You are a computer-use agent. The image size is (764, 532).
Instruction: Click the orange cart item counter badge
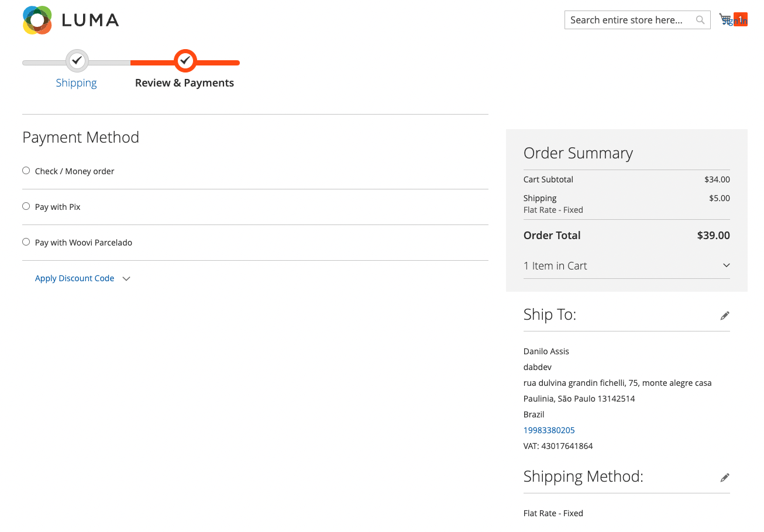[x=741, y=19]
